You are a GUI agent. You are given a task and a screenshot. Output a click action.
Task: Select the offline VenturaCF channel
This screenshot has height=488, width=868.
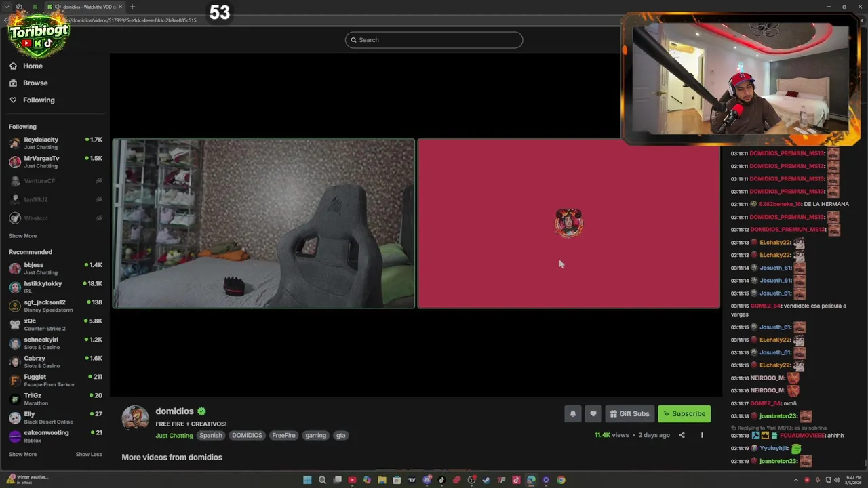coord(55,181)
